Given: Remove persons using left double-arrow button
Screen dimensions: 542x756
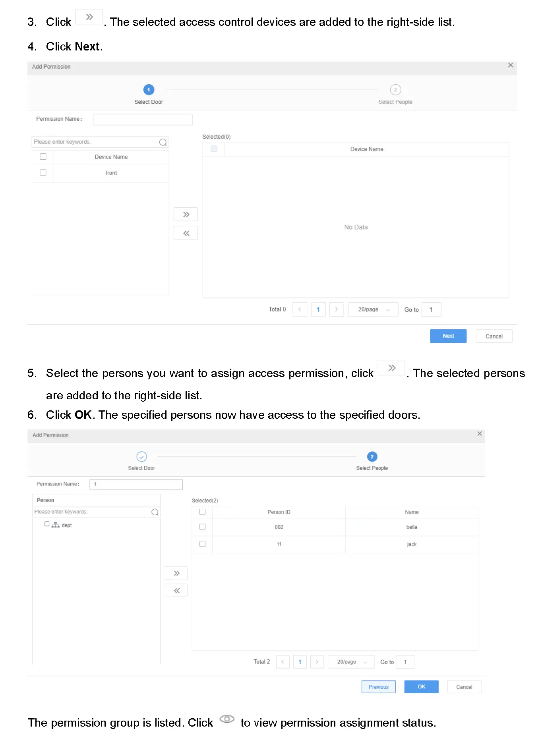Looking at the screenshot, I should pos(176,591).
